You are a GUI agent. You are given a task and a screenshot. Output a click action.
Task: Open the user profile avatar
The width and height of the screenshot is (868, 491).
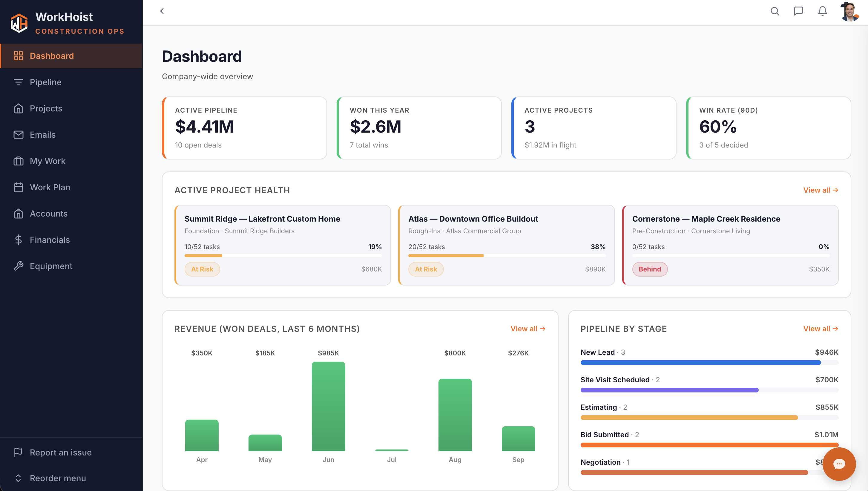[849, 12]
